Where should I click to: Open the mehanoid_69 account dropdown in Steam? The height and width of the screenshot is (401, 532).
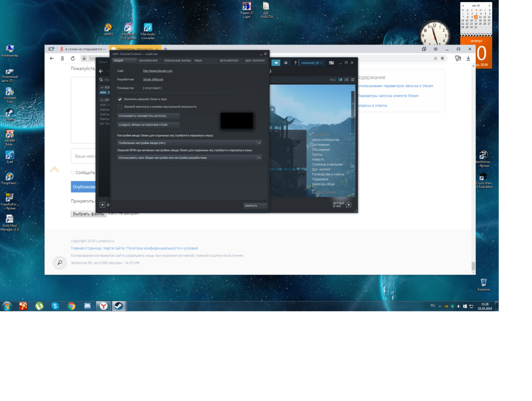coord(311,63)
